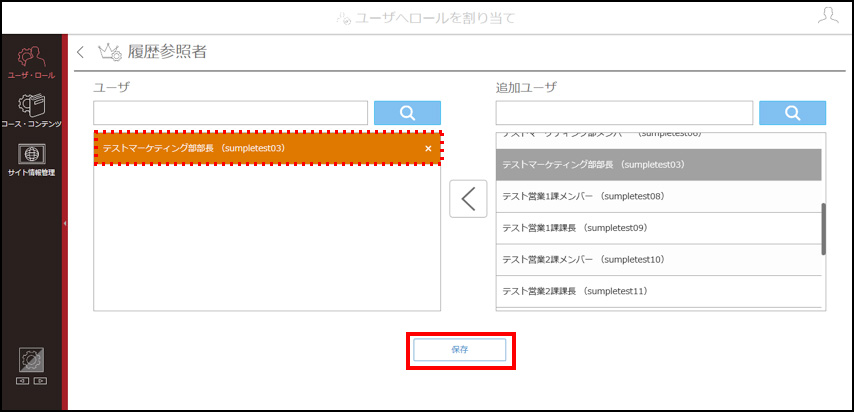Select テスト営業1課メンバー (sumpletest08)

click(x=658, y=196)
